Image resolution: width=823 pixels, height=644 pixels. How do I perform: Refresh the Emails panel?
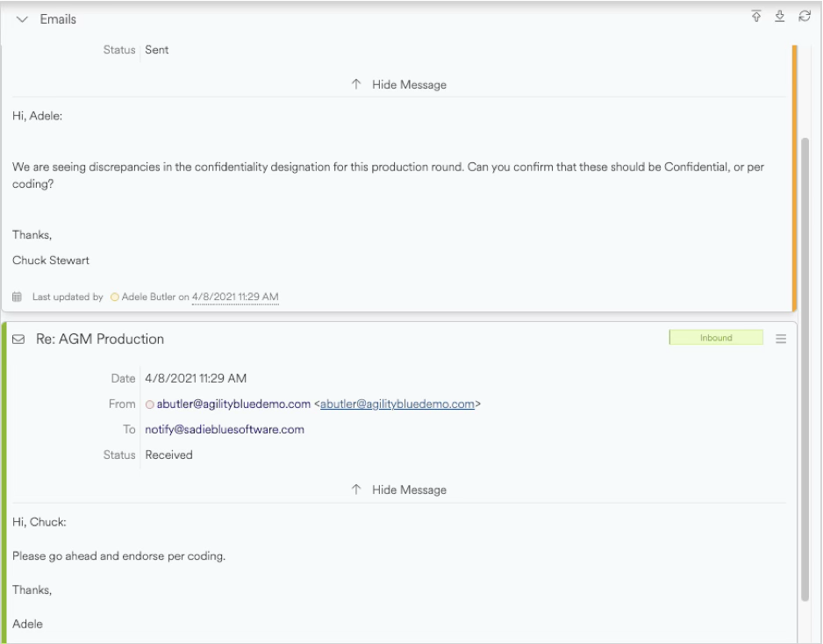click(805, 17)
